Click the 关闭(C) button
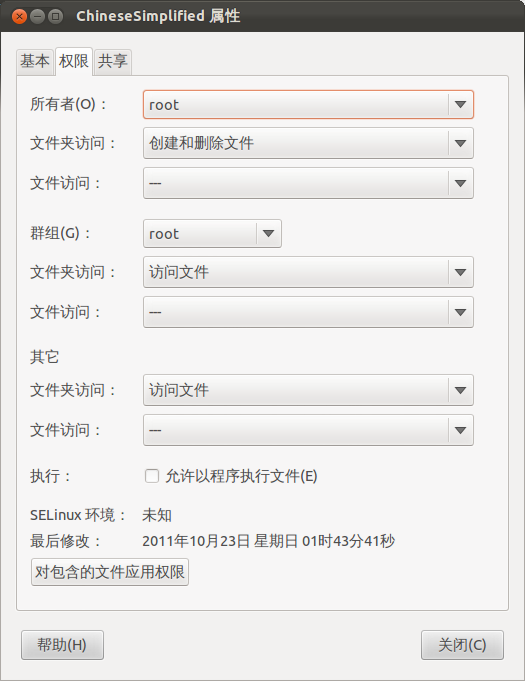 pos(462,645)
